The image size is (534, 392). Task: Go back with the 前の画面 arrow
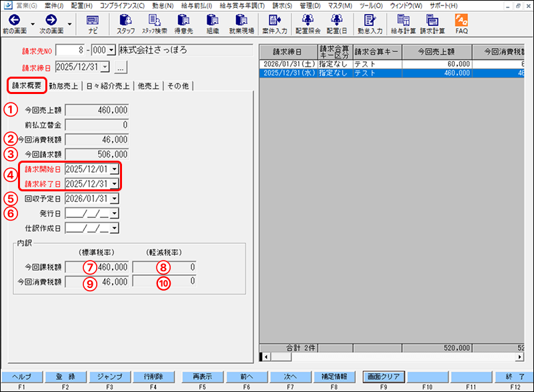pos(15,20)
